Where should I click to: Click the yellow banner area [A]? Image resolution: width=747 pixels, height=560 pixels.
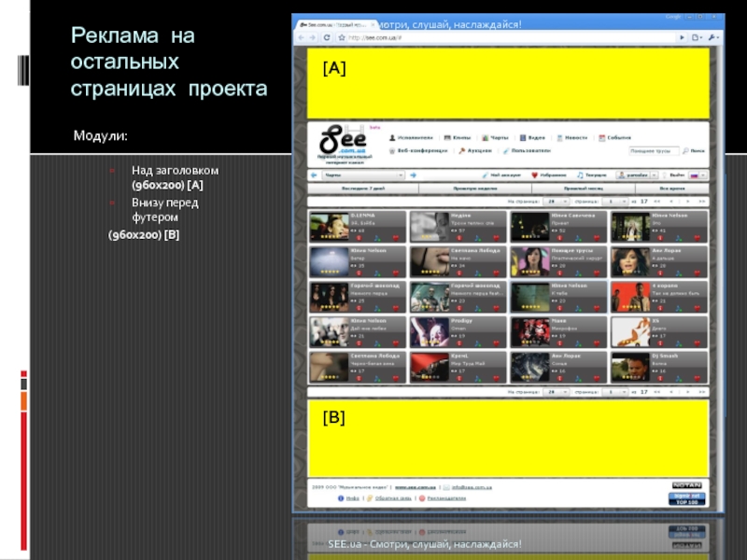click(x=509, y=84)
